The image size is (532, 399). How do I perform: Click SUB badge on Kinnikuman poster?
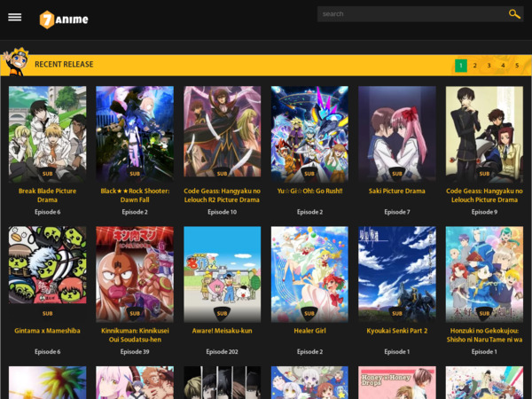(135, 313)
